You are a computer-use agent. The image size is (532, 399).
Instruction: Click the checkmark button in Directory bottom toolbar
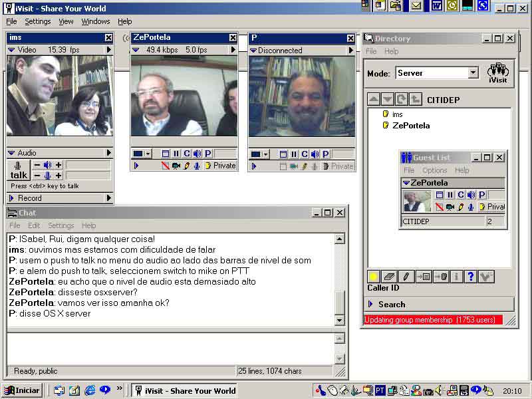pyautogui.click(x=486, y=277)
